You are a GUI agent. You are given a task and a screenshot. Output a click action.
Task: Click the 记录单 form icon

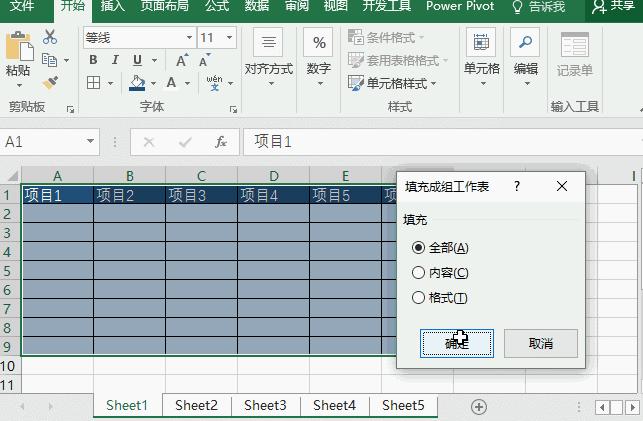pos(575,44)
